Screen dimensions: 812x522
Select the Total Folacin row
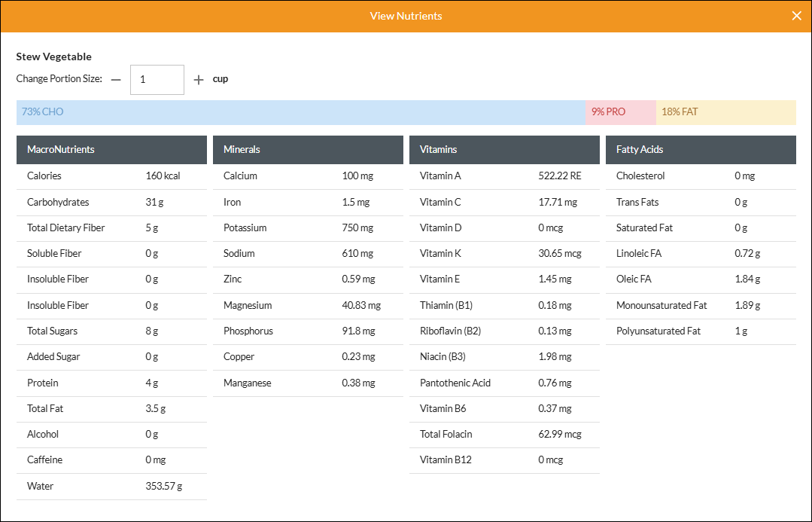pyautogui.click(x=504, y=435)
